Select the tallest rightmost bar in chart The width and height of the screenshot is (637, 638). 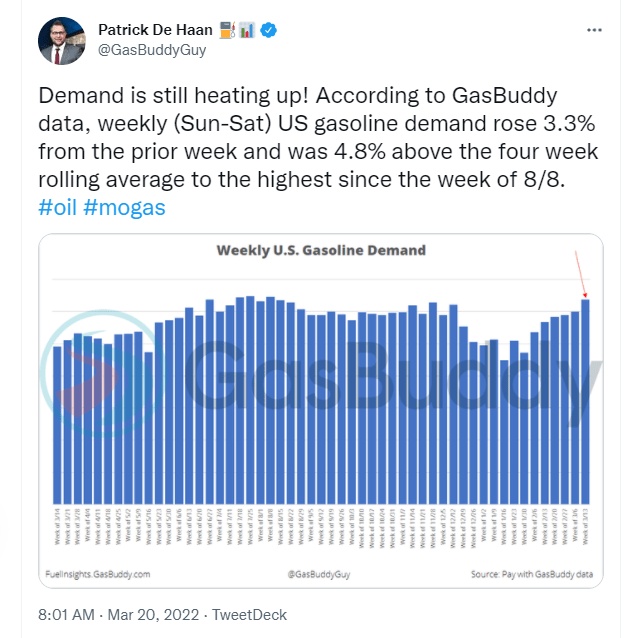click(x=586, y=400)
